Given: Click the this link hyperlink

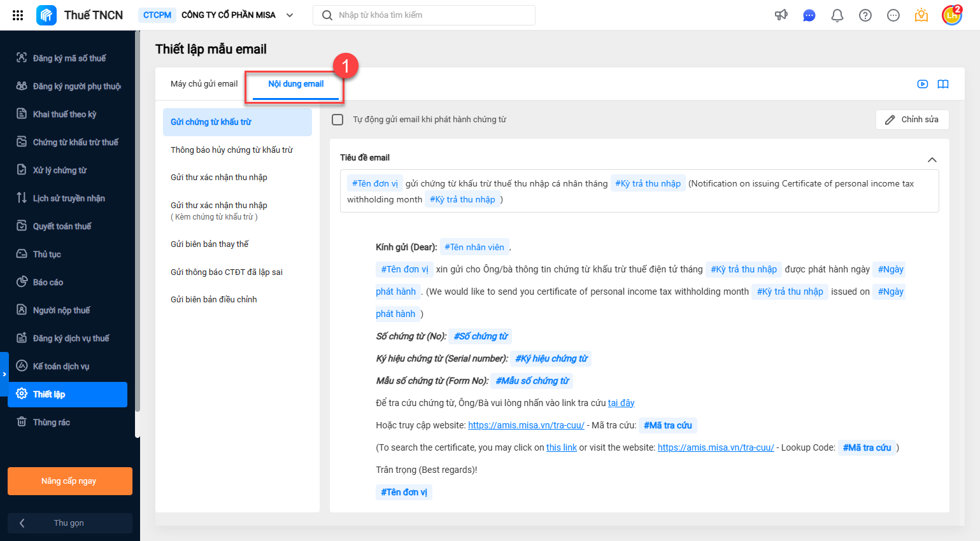Looking at the screenshot, I should pyautogui.click(x=562, y=447).
